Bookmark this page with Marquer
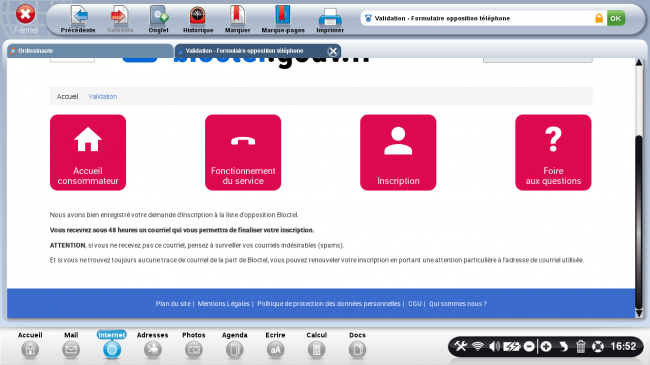650x365 pixels. click(237, 19)
